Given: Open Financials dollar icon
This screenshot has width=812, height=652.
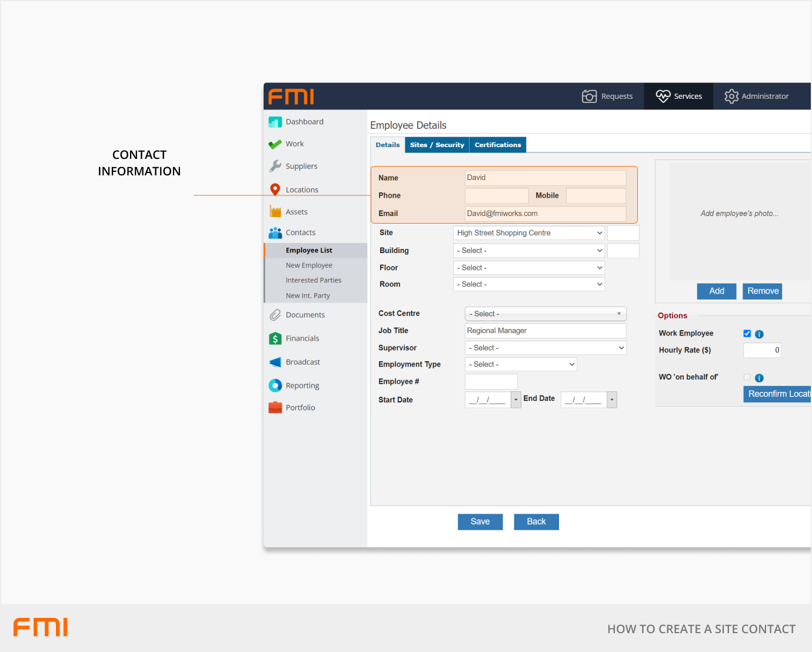Looking at the screenshot, I should [275, 338].
